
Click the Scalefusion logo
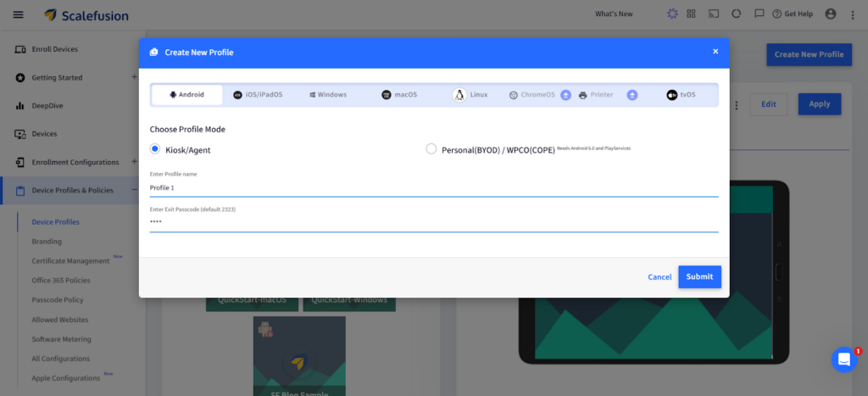[86, 15]
